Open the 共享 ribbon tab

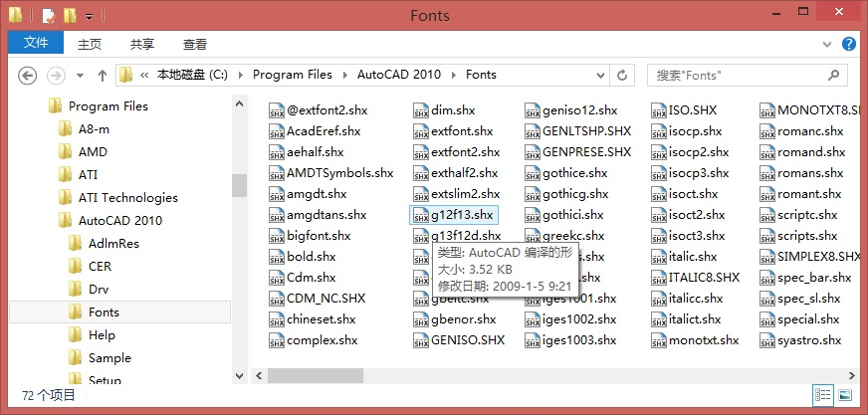point(141,44)
